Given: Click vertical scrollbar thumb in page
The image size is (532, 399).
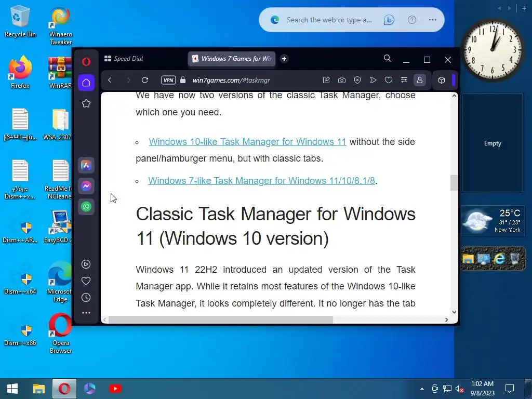Looking at the screenshot, I should (454, 183).
